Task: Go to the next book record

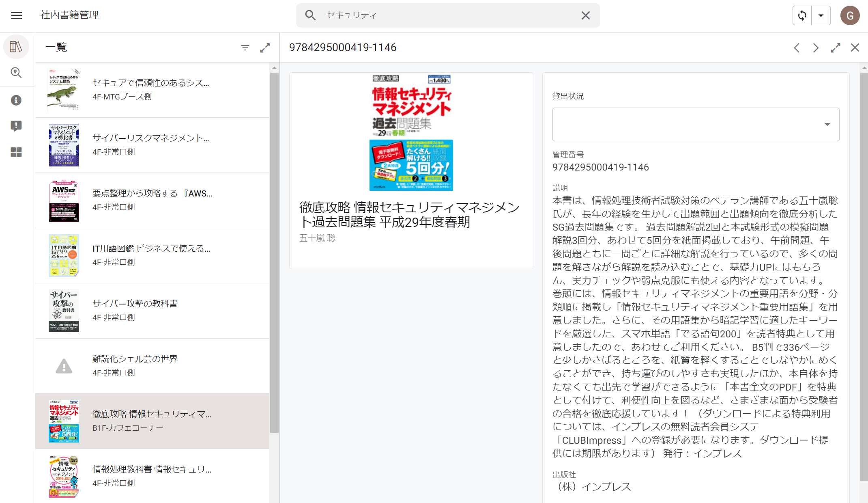Action: point(816,48)
